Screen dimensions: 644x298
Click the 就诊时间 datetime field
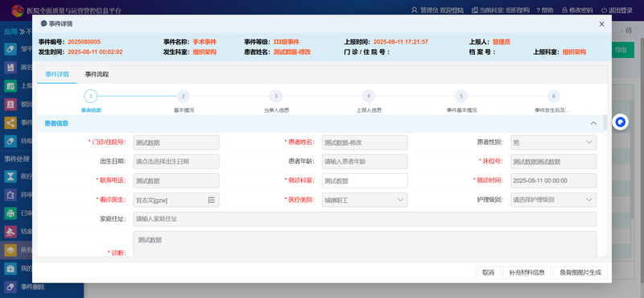554,181
